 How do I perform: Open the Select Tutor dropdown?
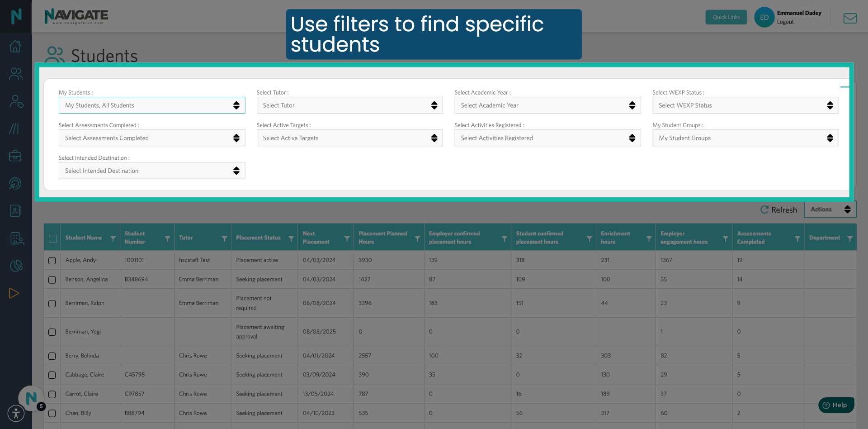pyautogui.click(x=349, y=105)
